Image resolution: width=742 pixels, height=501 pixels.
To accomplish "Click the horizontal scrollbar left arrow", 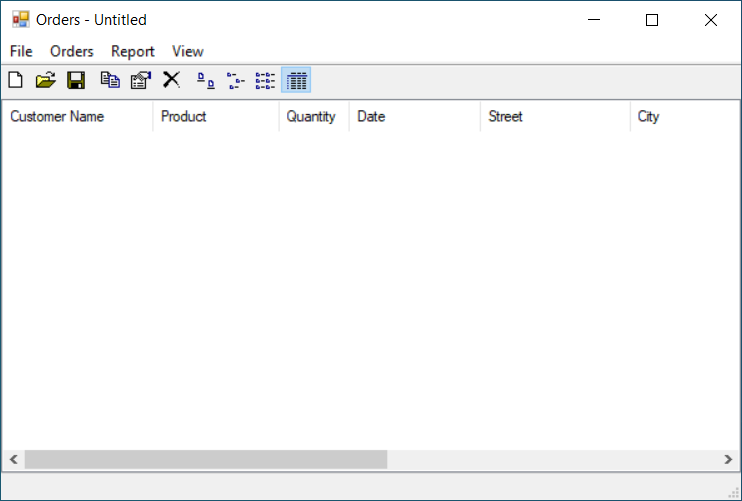I will coord(14,459).
